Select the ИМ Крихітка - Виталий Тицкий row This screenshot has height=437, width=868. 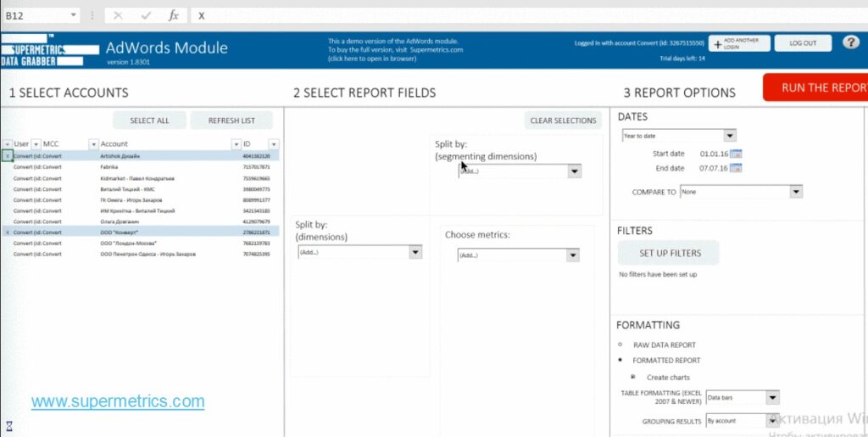(x=141, y=210)
